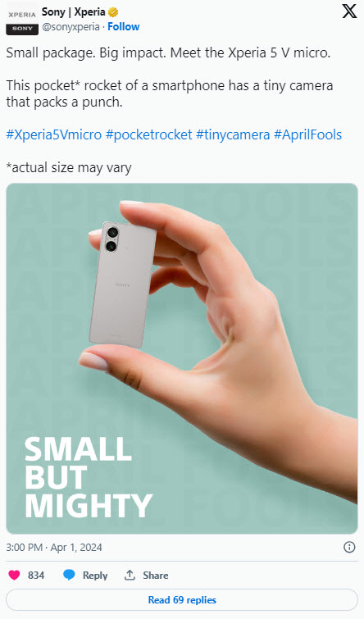This screenshot has width=364, height=619.
Task: Open the 3:00 PM Apr 1, 2024 timestamp
Action: click(54, 547)
